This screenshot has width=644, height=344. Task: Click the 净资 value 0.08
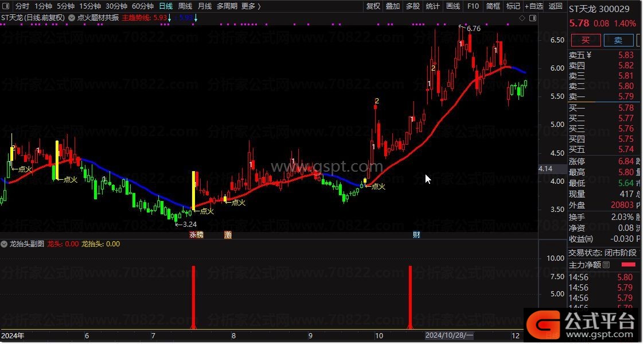626,228
